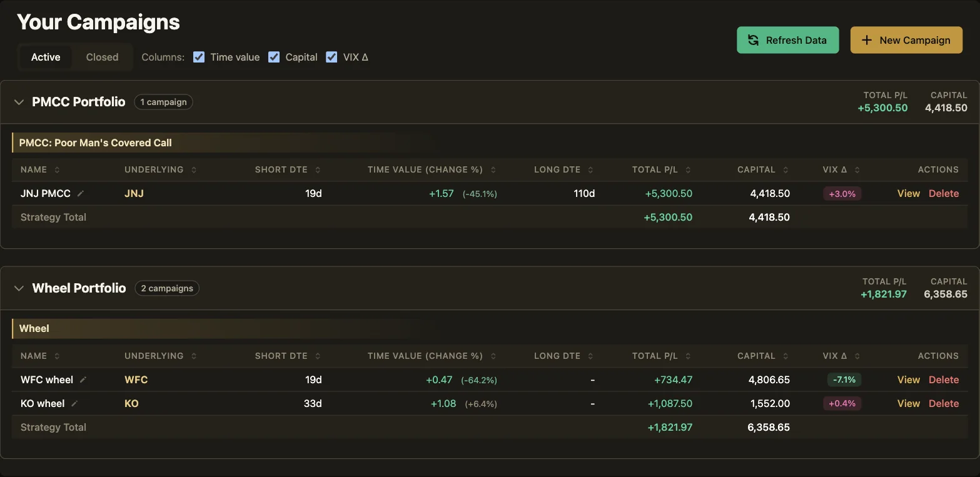The width and height of the screenshot is (980, 477).
Task: Toggle the Capital column checkbox
Action: click(274, 57)
